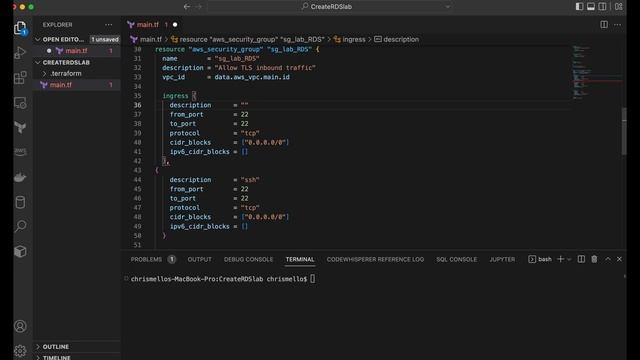Open the Accounts menu
640x360 pixels.
coord(20,326)
